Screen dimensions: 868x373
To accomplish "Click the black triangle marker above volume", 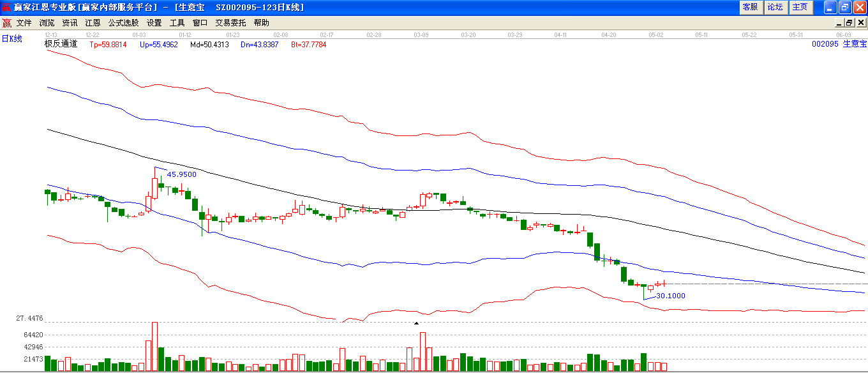I will tap(416, 323).
